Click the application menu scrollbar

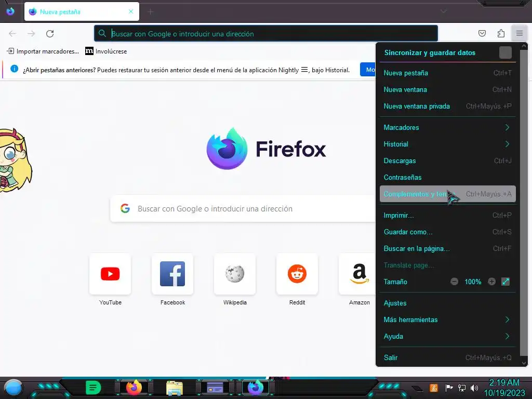(524, 203)
